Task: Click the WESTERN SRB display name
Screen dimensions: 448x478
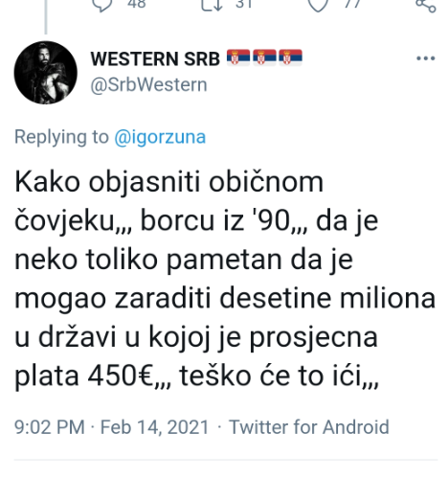Action: point(155,58)
